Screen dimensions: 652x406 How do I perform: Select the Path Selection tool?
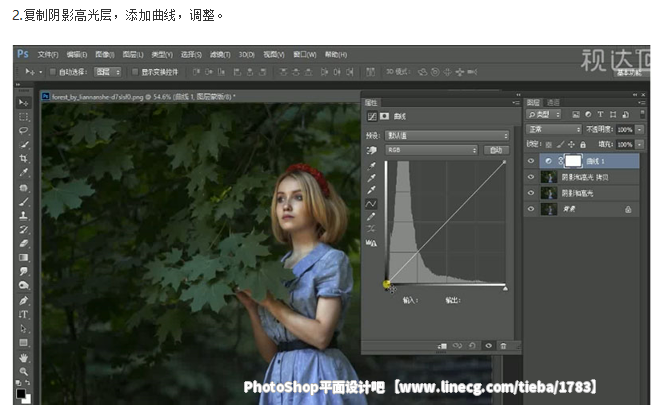click(x=23, y=329)
